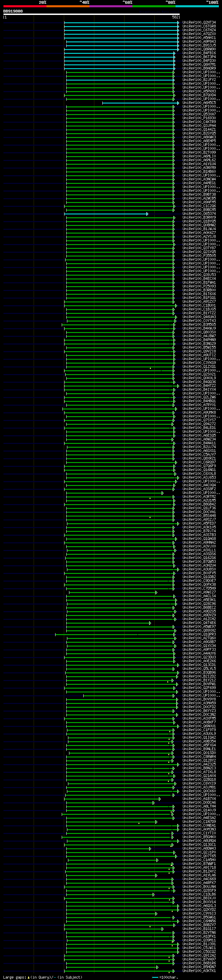The width and height of the screenshot is (222, 980).
Task: Select hit UniRef100_C6HN56
Action: [199, 921]
